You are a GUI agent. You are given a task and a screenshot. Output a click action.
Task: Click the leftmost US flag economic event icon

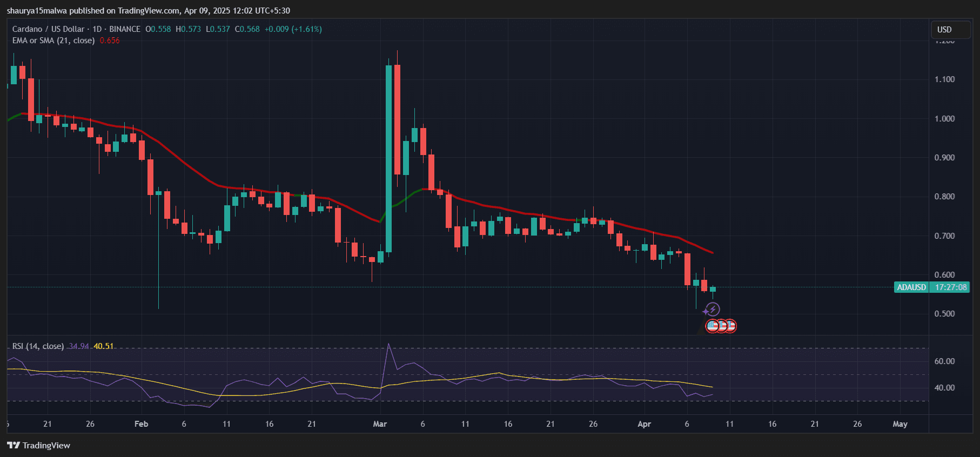(x=713, y=326)
